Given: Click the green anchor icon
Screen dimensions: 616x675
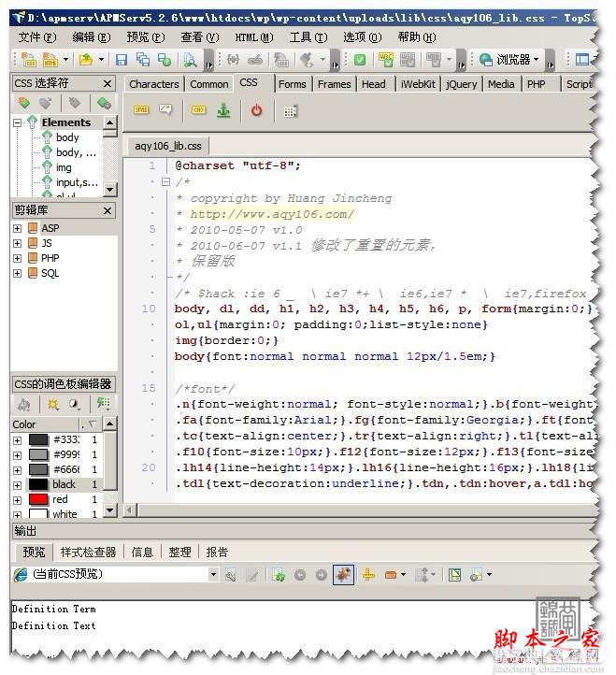Looking at the screenshot, I should click(223, 110).
